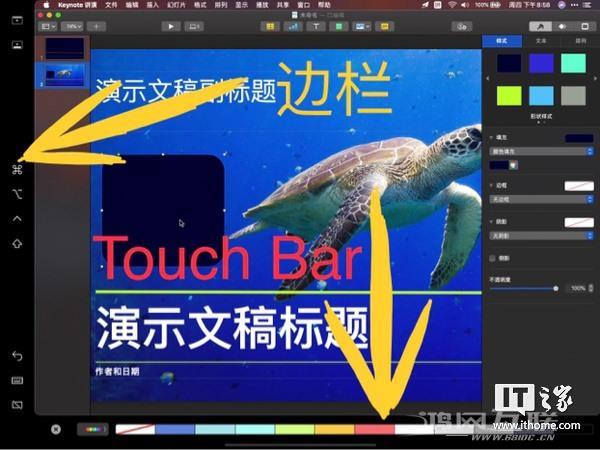
Task: Insert a shape from the toolbar
Action: point(339,26)
